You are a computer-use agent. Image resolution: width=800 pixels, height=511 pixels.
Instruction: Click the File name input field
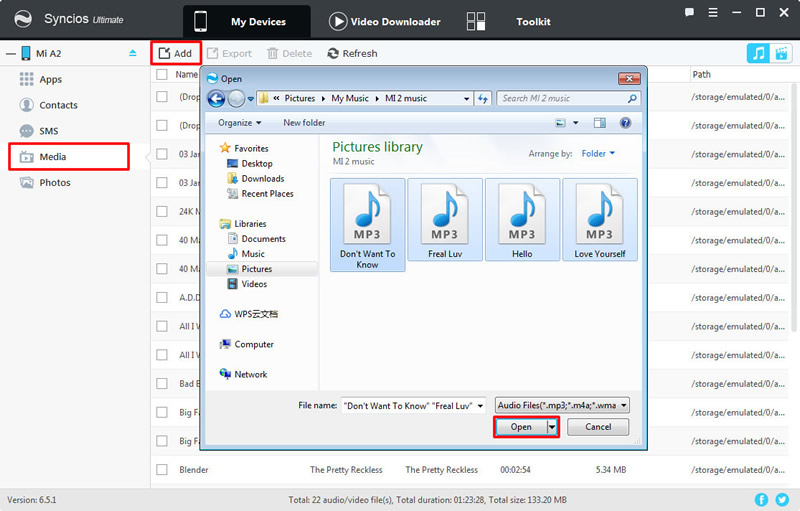click(409, 406)
